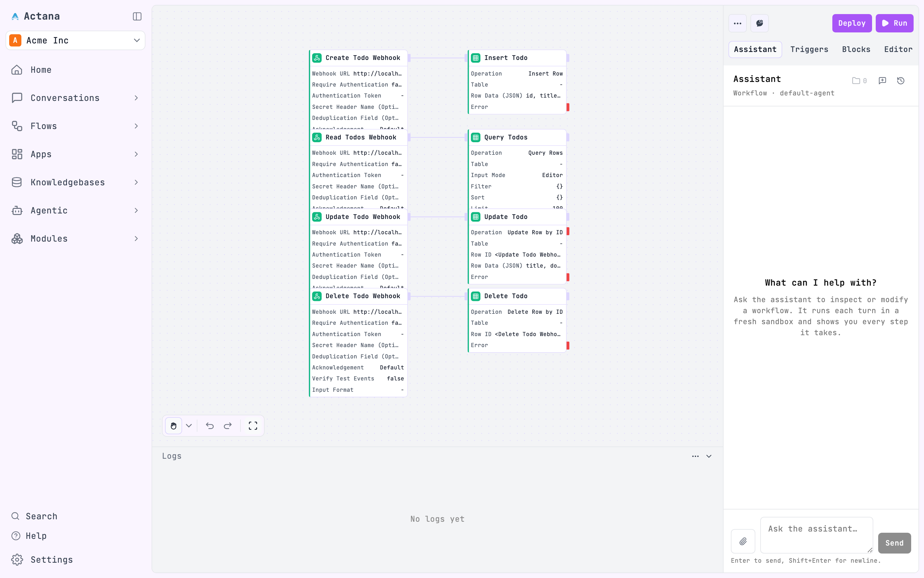The height and width of the screenshot is (578, 924).
Task: Select the hand pan tool
Action: pos(173,426)
